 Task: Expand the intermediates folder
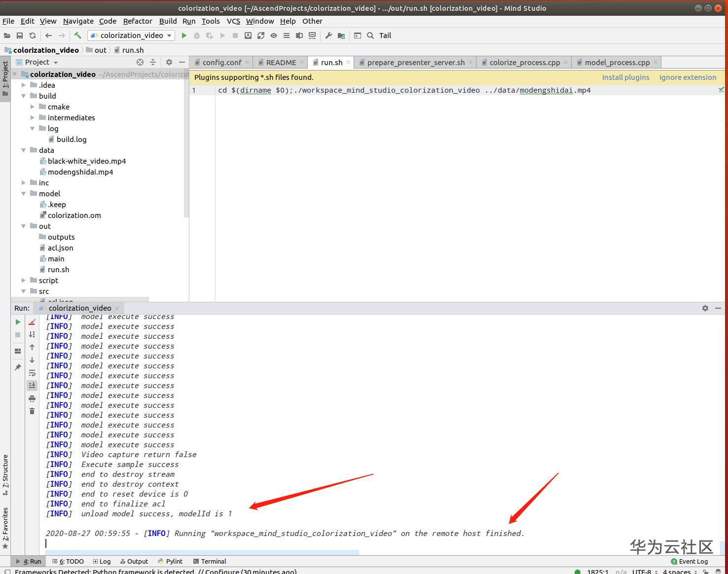point(32,118)
